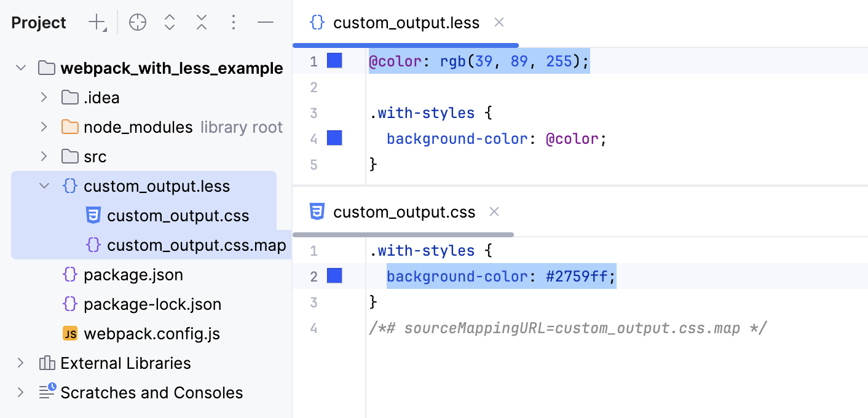
Task: Click the Expand All icon in Project panel
Action: point(169,22)
